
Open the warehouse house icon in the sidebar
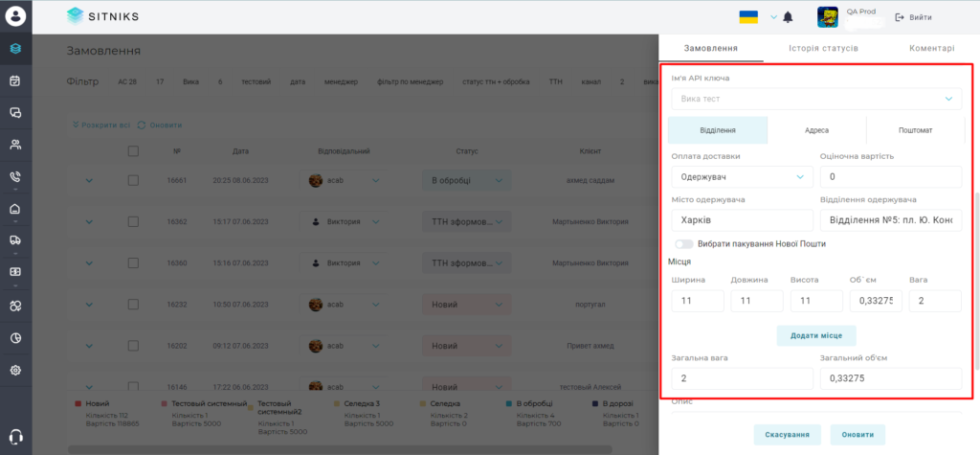(15, 209)
